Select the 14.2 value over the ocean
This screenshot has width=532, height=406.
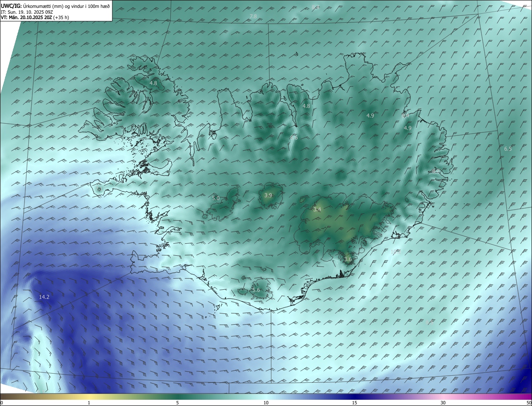pyautogui.click(x=44, y=297)
